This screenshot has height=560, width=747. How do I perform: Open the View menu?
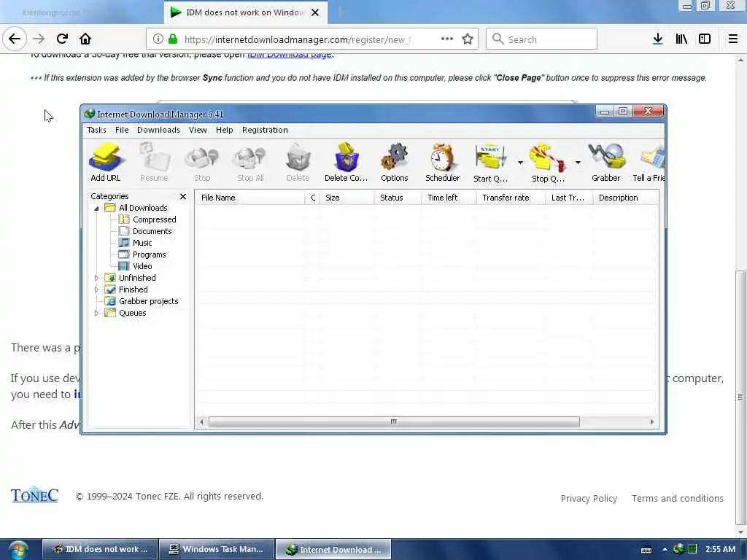198,130
